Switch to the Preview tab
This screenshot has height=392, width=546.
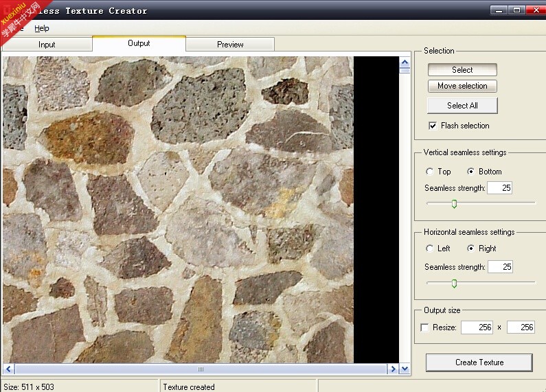[x=230, y=45]
